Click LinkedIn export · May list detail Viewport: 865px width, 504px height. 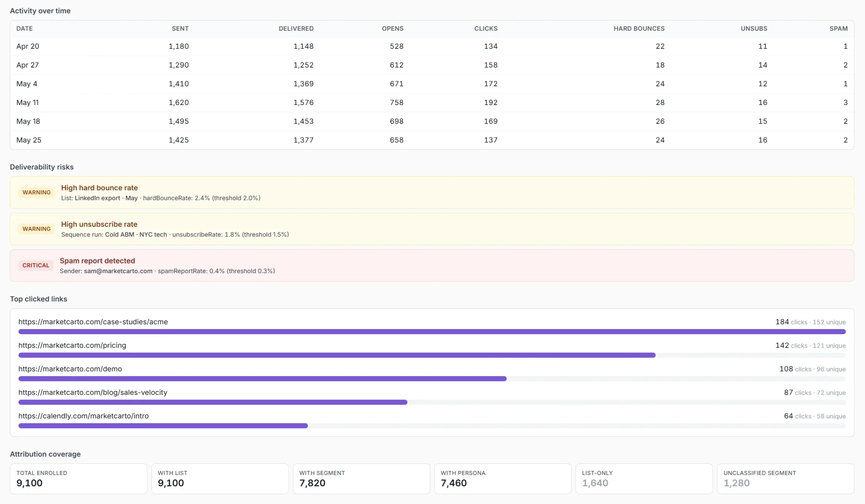pyautogui.click(x=106, y=198)
